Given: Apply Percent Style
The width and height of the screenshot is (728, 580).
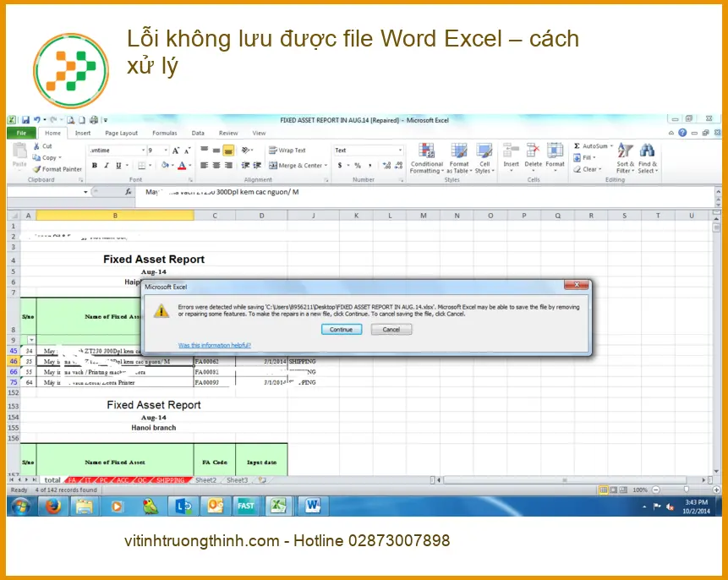Looking at the screenshot, I should (358, 166).
